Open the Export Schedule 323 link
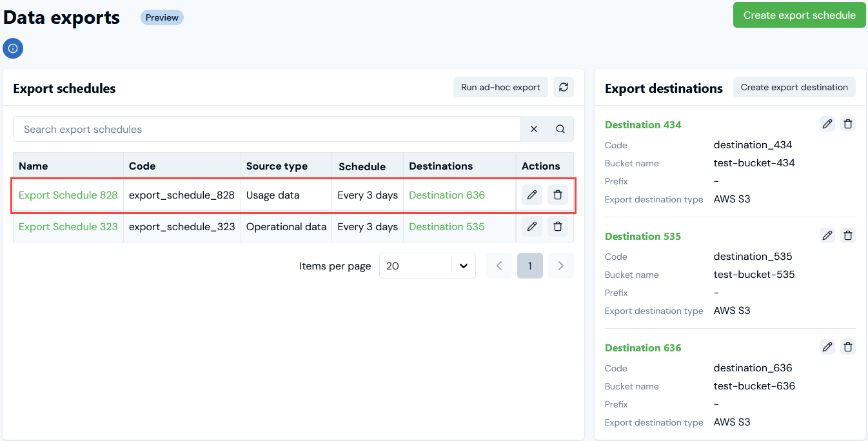 point(68,226)
